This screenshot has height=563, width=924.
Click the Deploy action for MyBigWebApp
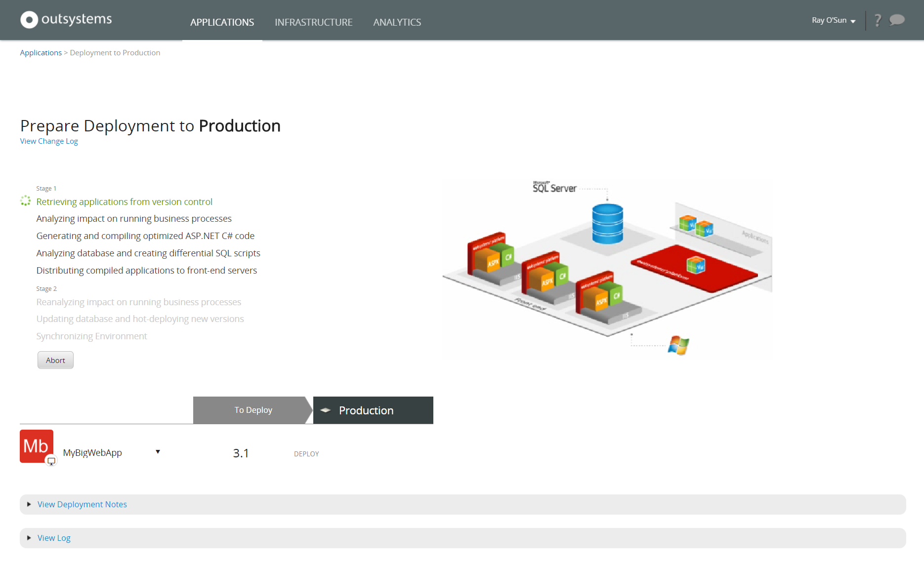[306, 453]
